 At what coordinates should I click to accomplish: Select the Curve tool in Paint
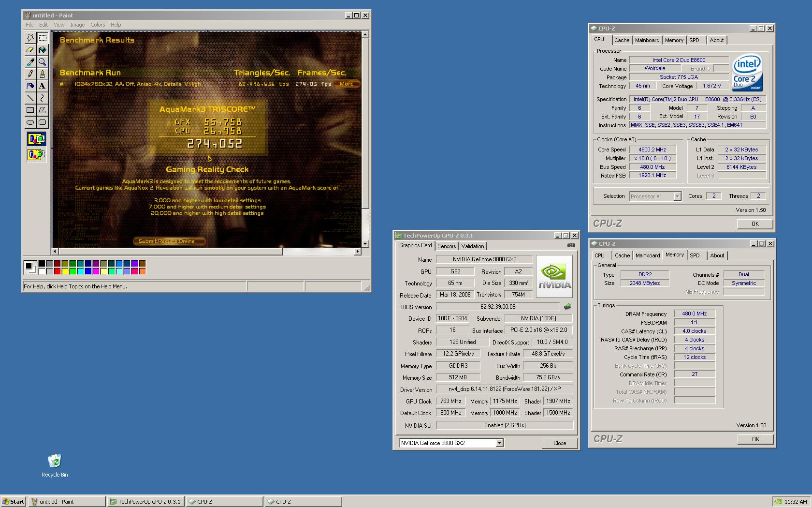pos(43,98)
